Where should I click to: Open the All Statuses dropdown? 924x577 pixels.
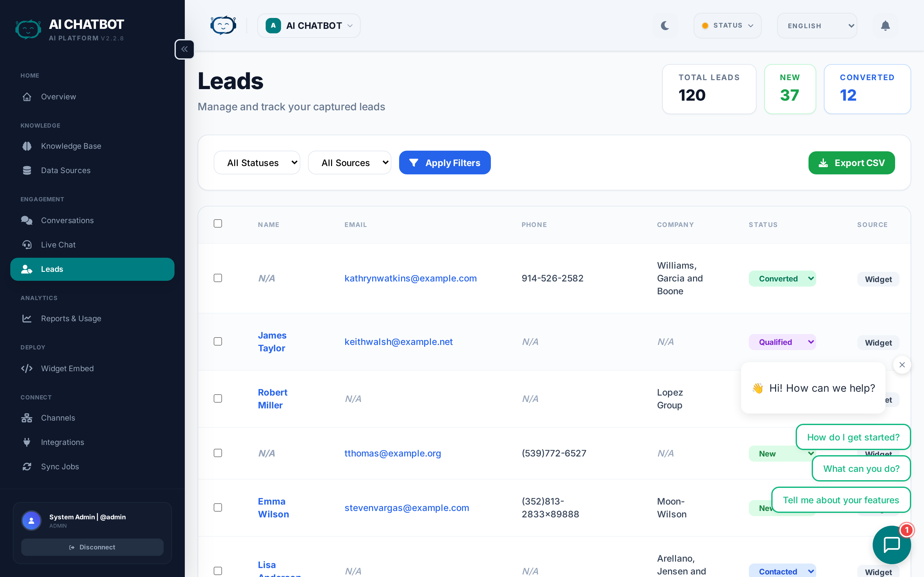257,162
